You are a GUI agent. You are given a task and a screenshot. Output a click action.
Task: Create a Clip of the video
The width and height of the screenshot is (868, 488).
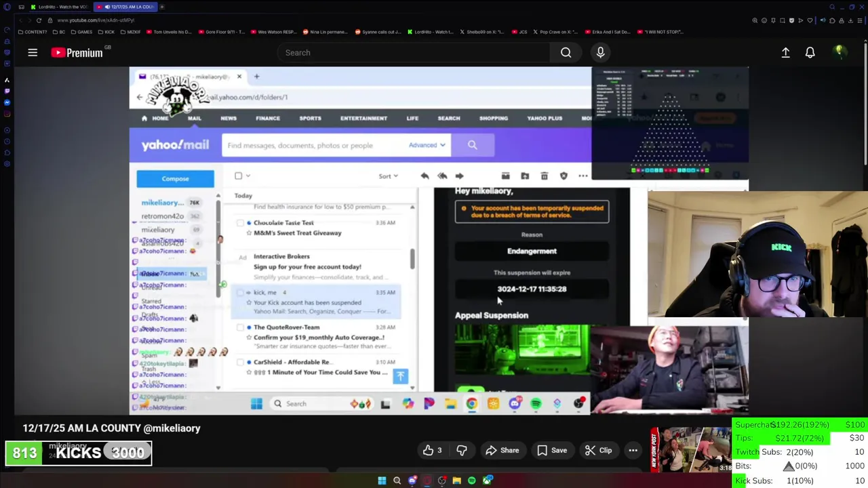pyautogui.click(x=599, y=450)
